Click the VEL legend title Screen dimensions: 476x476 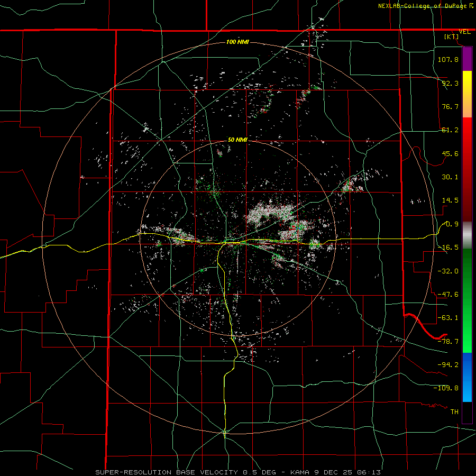click(x=464, y=32)
